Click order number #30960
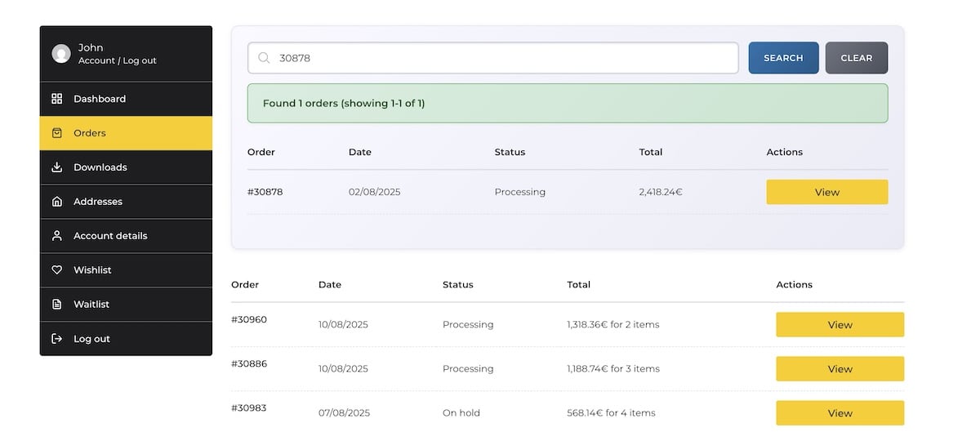Screen dimensions: 980x432 [x=249, y=319]
